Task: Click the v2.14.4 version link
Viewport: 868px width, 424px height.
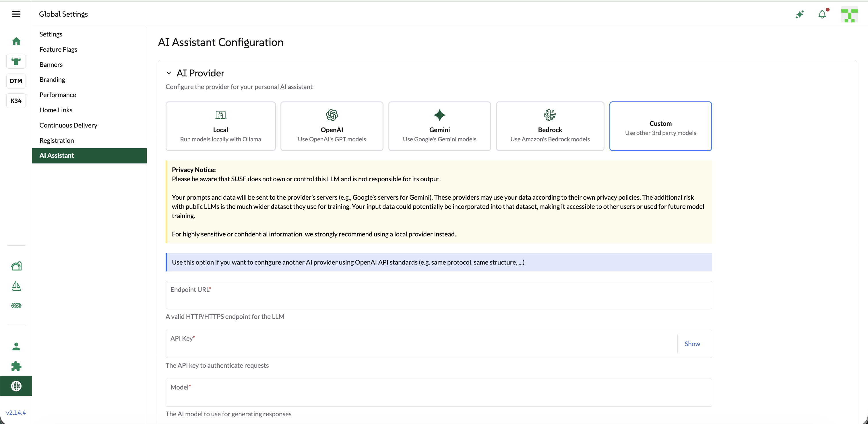Action: pyautogui.click(x=16, y=413)
